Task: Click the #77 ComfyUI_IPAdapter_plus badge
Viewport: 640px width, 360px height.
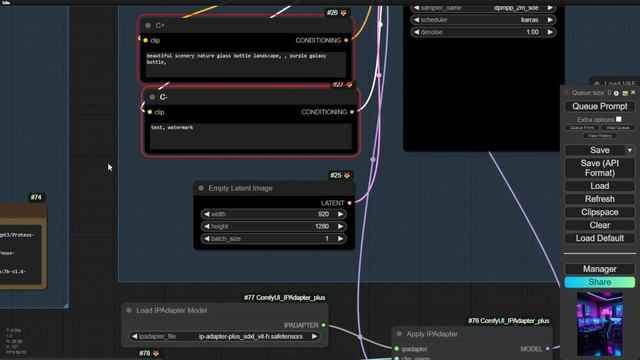Action: click(x=284, y=298)
